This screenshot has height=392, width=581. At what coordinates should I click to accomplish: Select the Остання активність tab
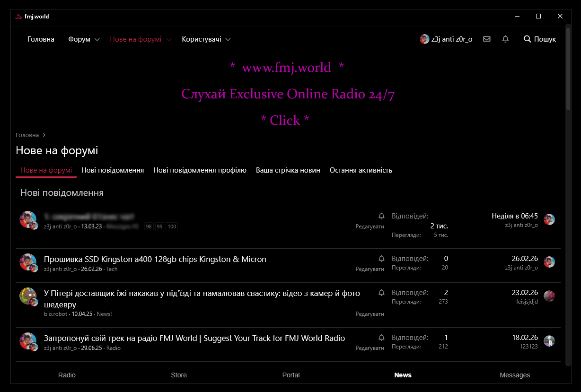(361, 170)
